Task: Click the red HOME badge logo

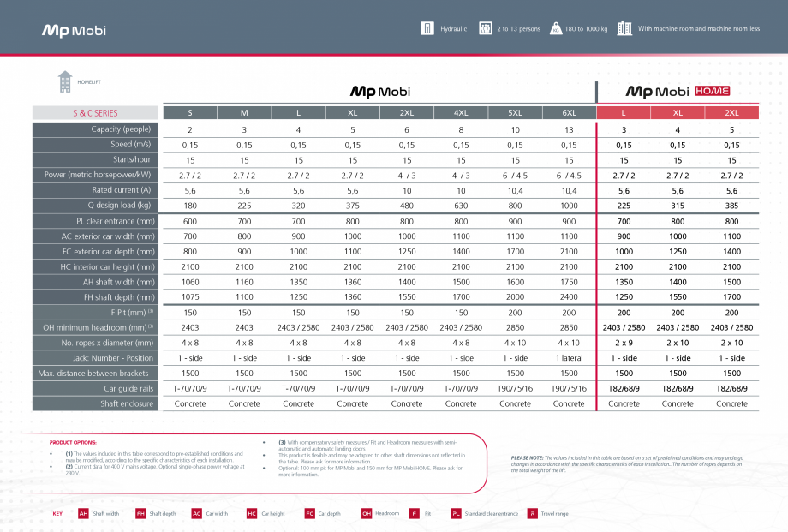Action: [x=711, y=92]
